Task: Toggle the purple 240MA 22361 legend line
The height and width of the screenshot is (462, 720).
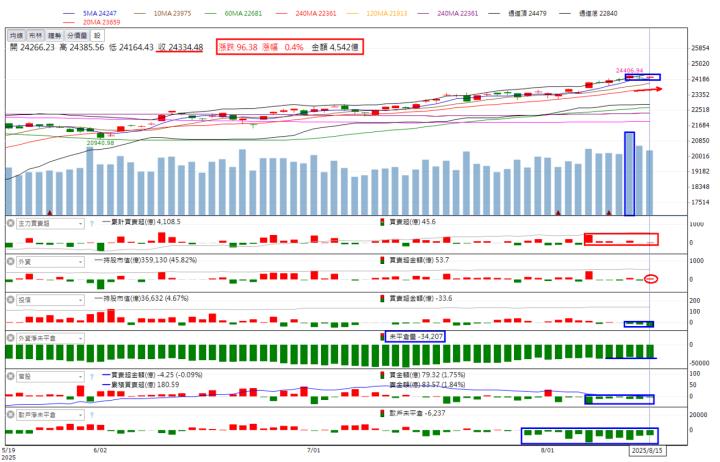Action: pos(447,13)
